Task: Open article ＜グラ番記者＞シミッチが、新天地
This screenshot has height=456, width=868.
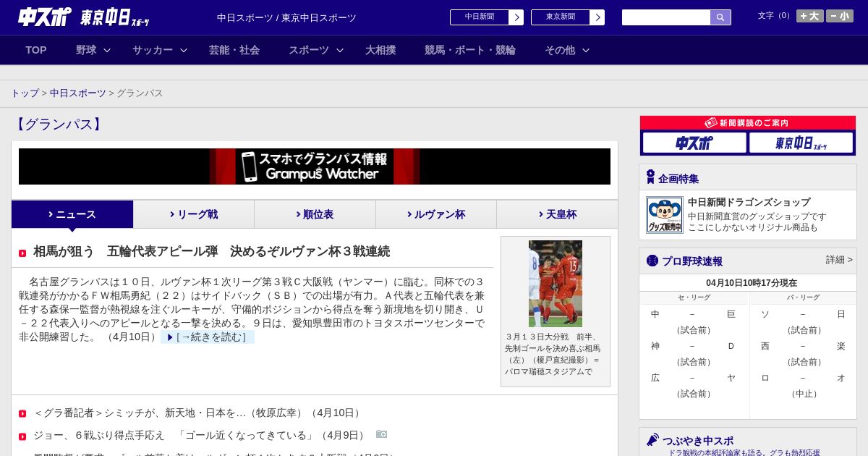Action: (197, 413)
